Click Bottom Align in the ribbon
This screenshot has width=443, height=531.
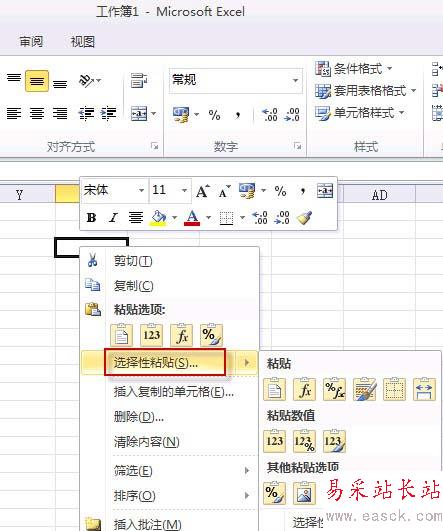60,83
